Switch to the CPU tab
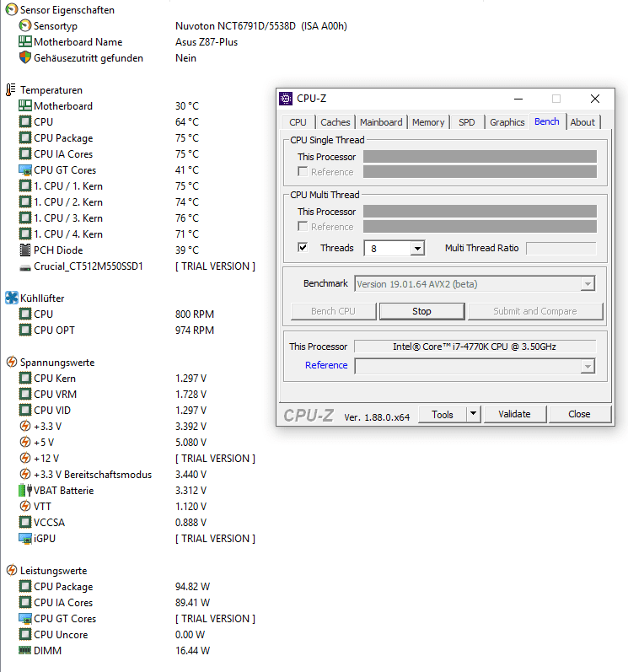Viewport: 628px width, 672px height. [x=298, y=122]
